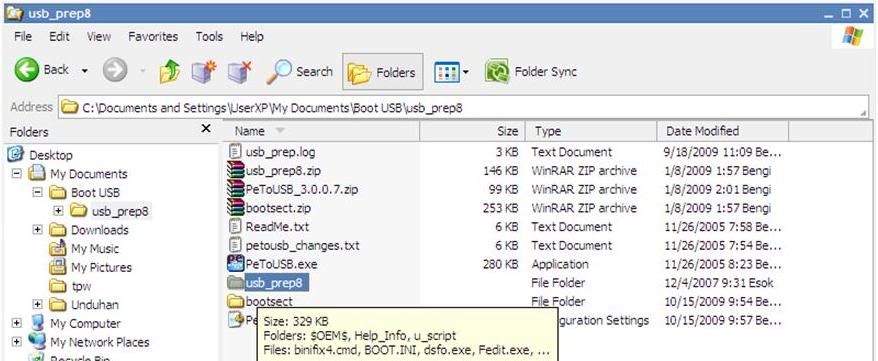878x361 pixels.
Task: Open the Search pane
Action: (x=299, y=72)
